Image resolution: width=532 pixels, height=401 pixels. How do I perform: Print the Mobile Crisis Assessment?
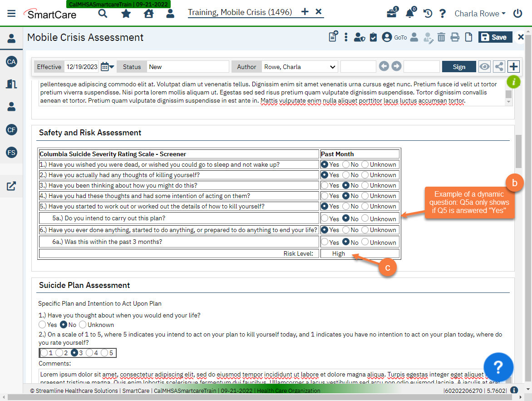(x=455, y=37)
